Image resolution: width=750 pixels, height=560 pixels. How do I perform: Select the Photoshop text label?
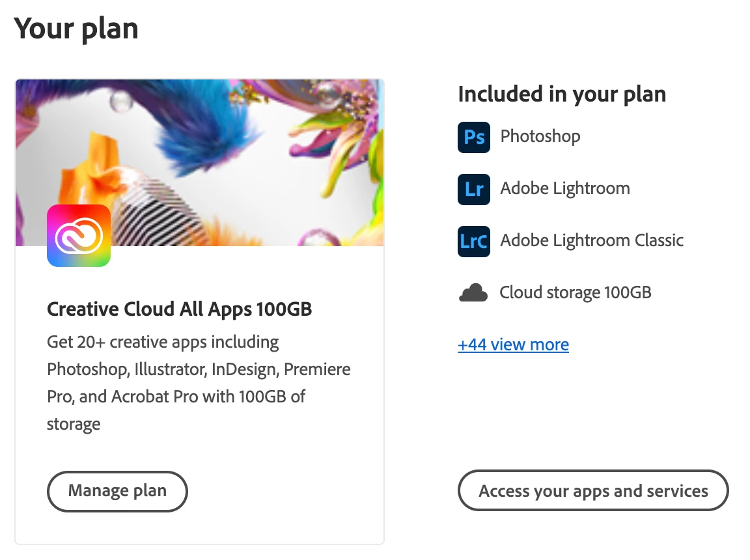540,137
